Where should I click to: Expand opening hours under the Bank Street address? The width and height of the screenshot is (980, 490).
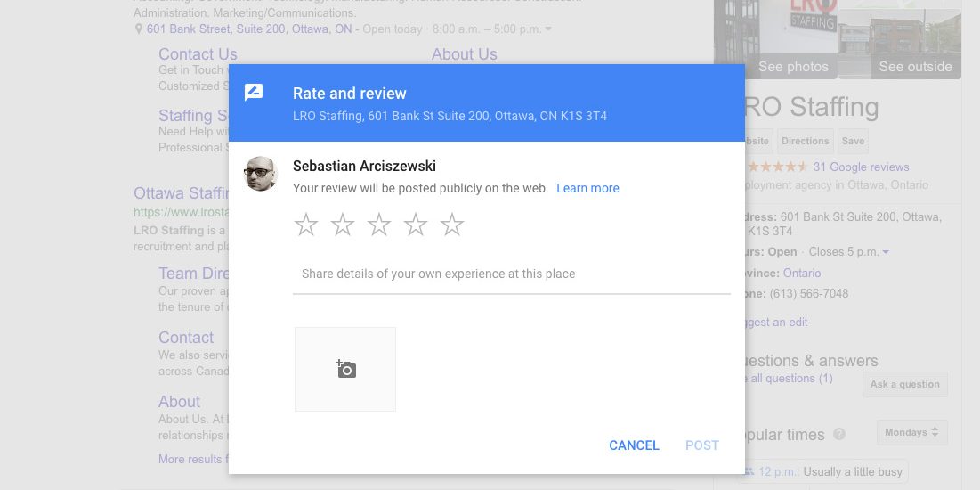(x=548, y=29)
